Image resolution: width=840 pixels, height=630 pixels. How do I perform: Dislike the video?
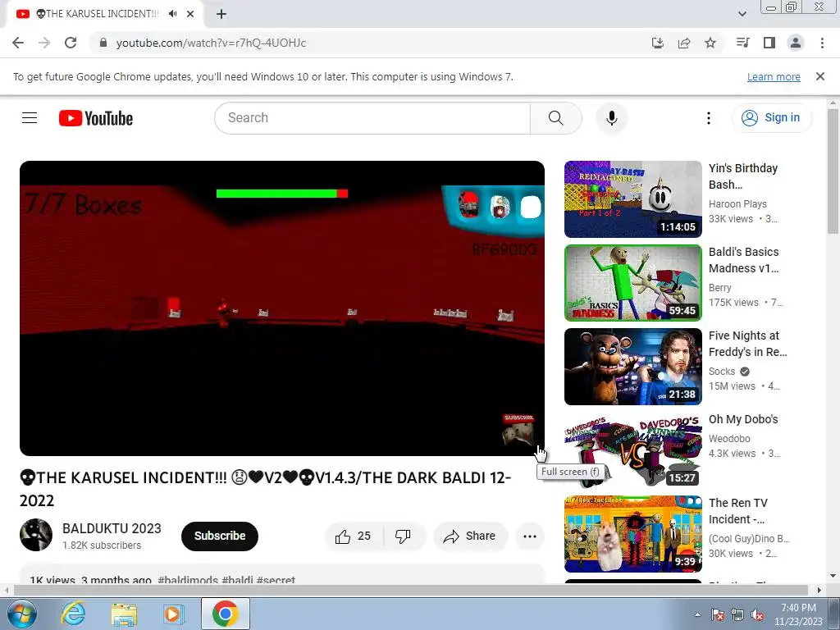tap(403, 536)
